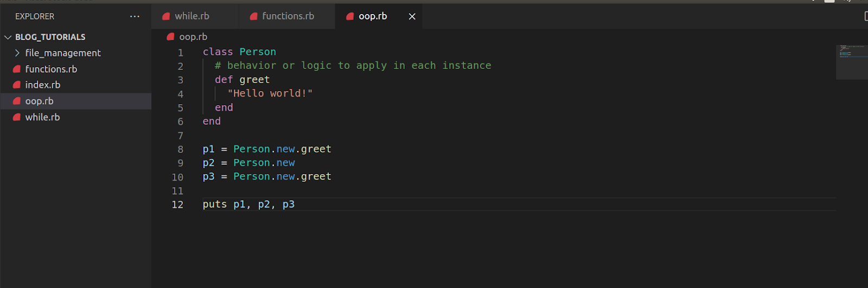Click 'p1 = Person.new.greet' line
The image size is (868, 288).
tap(267, 149)
